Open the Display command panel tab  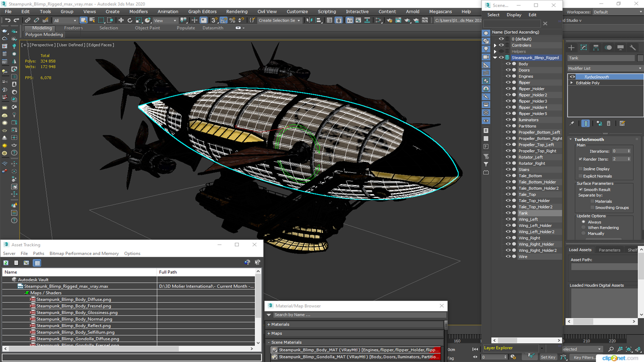pyautogui.click(x=621, y=48)
